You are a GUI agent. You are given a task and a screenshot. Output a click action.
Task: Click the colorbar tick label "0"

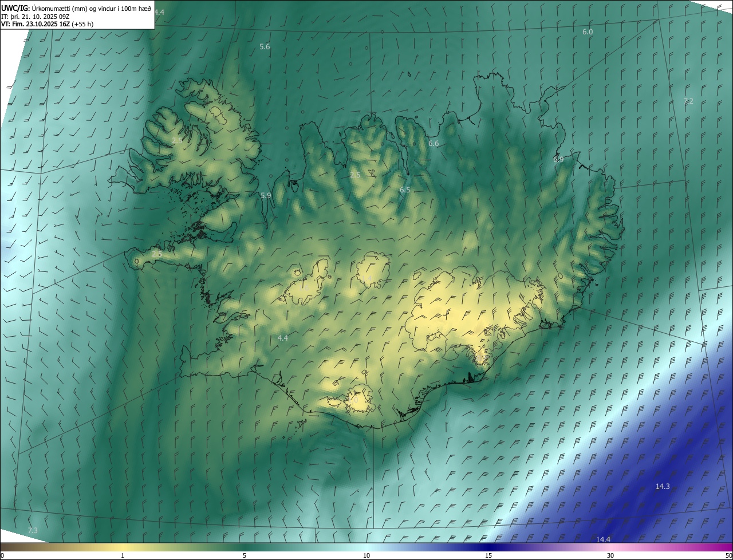tap(2, 555)
